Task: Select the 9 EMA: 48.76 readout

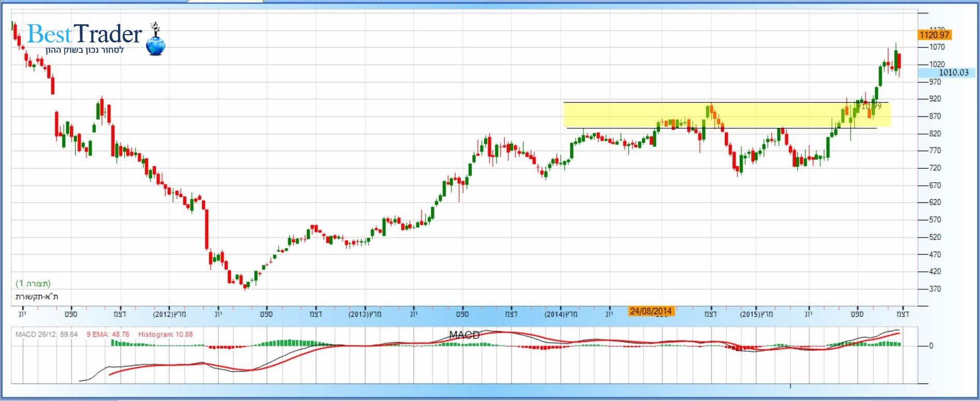Action: pos(108,334)
